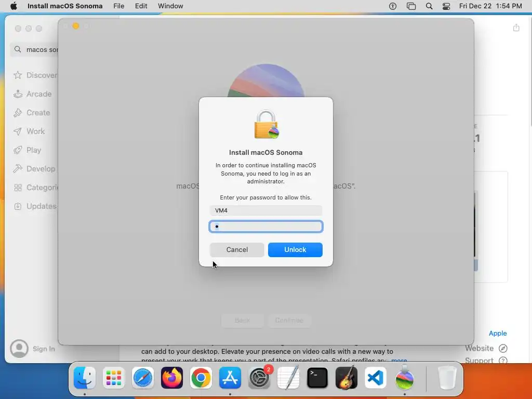Open the Install macOS Sonoma application menu
This screenshot has width=532, height=399.
65,6
